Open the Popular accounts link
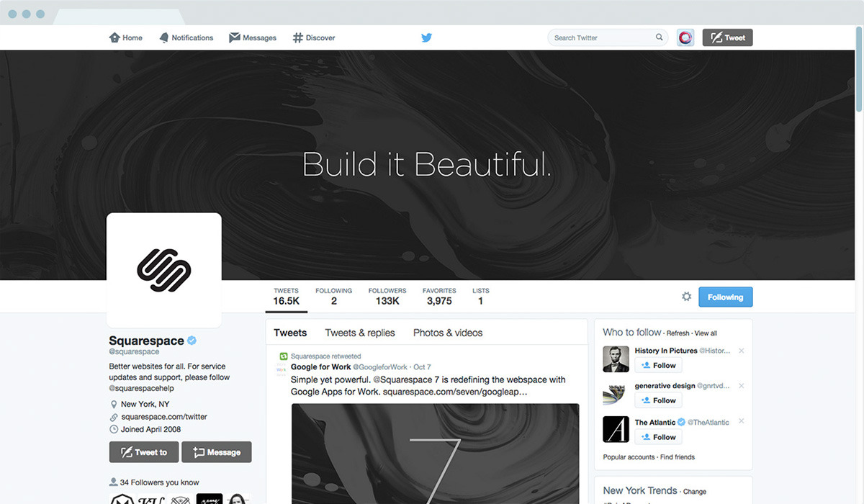 (x=629, y=457)
